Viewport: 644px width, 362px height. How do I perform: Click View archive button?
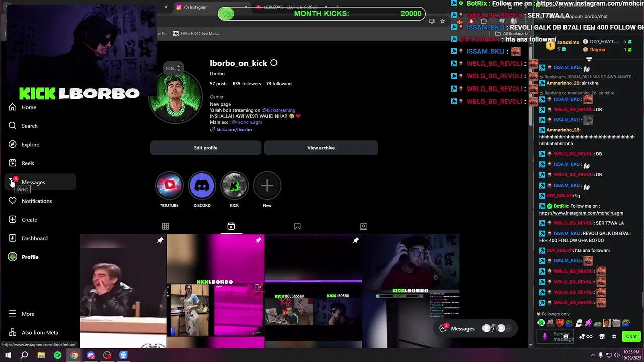[321, 148]
